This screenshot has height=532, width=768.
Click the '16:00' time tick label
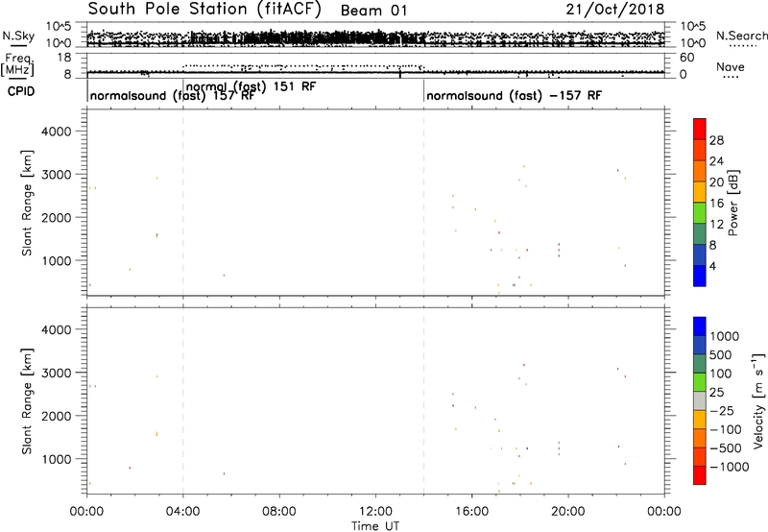pyautogui.click(x=471, y=512)
